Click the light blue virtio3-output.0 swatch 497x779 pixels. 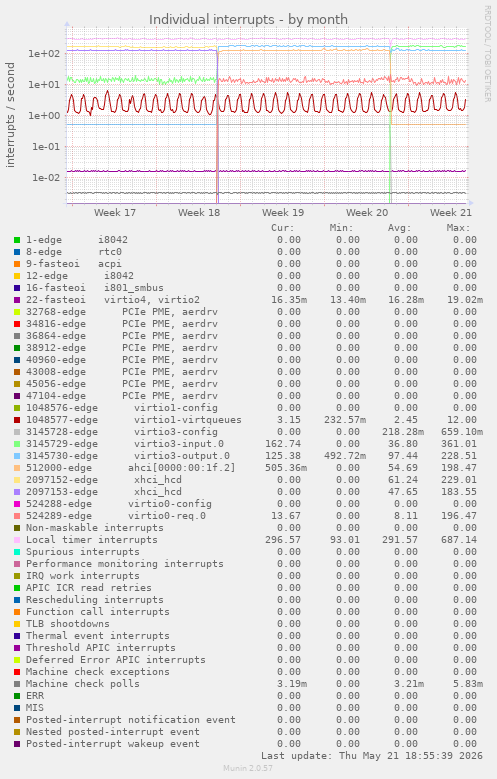(17, 456)
